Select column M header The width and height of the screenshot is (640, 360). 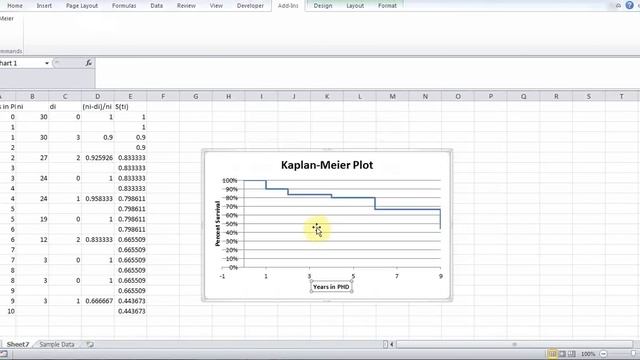(x=392, y=96)
